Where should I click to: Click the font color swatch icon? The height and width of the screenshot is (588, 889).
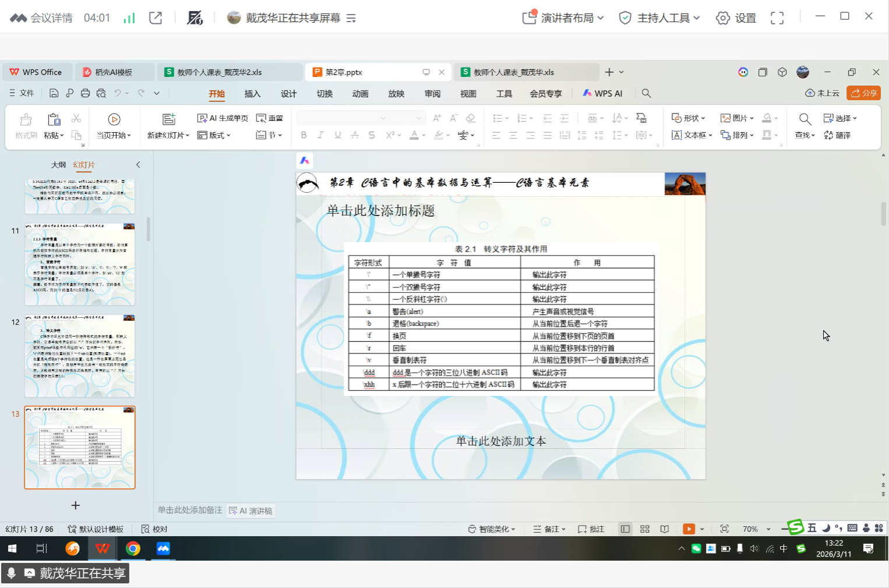click(x=414, y=135)
